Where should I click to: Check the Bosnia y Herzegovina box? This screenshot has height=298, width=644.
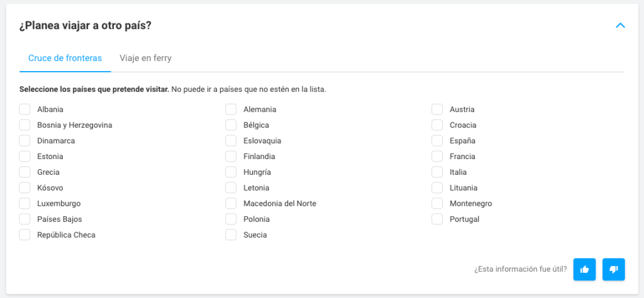coord(25,125)
